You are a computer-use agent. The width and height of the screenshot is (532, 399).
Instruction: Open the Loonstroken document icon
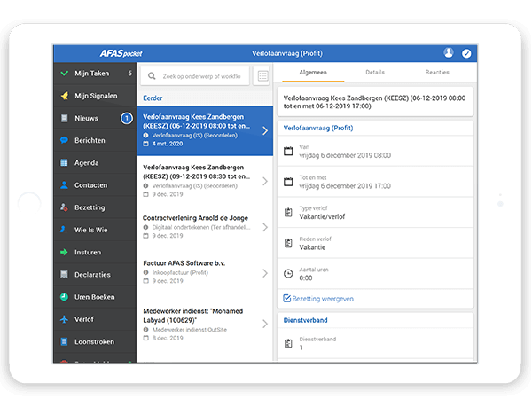click(x=64, y=341)
